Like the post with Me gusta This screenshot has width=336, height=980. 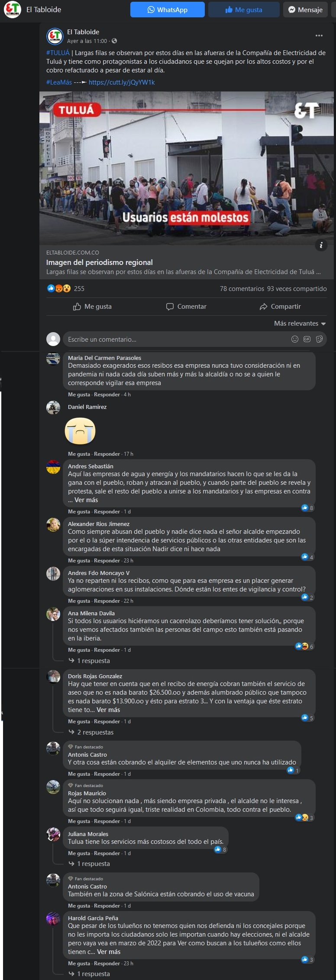point(92,307)
